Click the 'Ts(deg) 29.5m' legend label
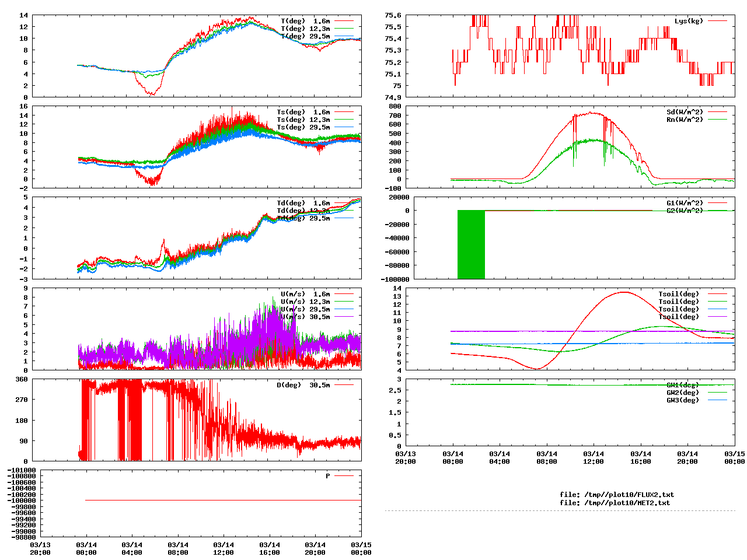747x560 pixels. [x=303, y=127]
